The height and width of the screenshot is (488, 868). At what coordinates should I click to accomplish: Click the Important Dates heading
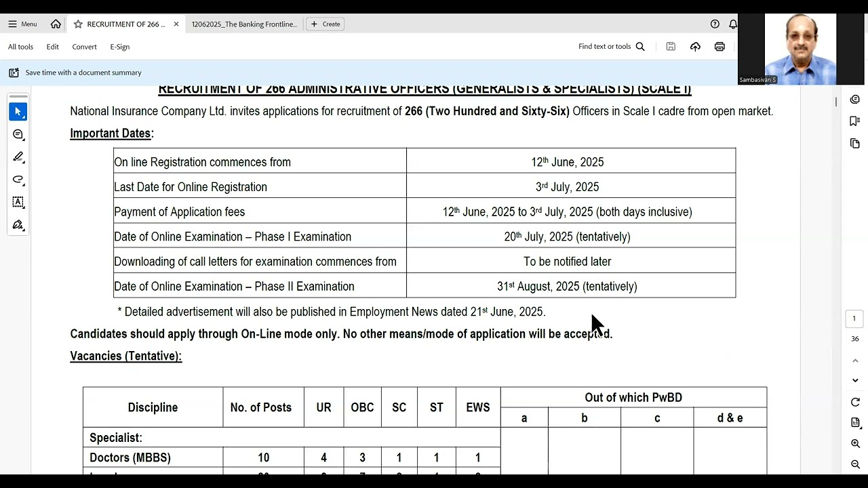(112, 134)
